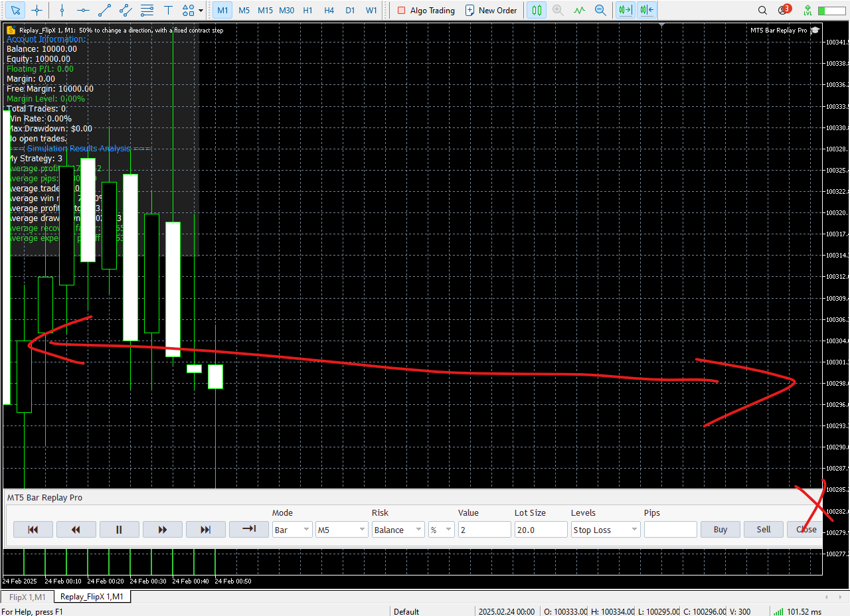Click the green connection level bar
This screenshot has width=850, height=616.
[x=831, y=10]
